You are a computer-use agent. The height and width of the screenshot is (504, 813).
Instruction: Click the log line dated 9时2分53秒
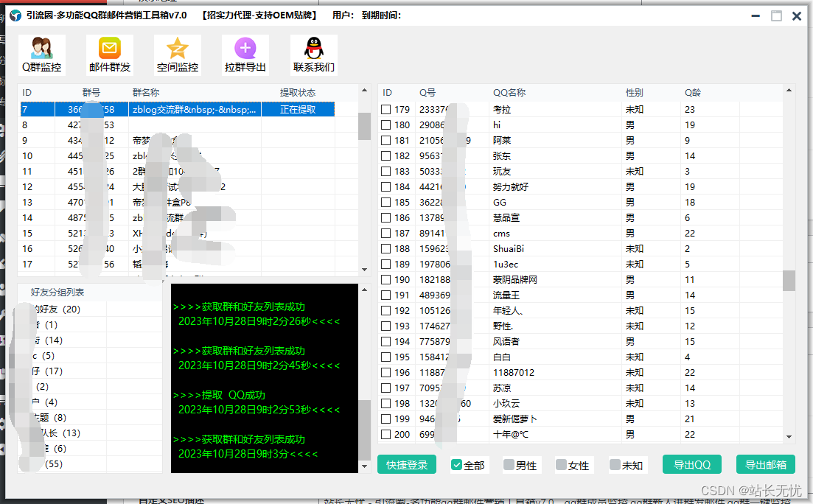pos(259,410)
